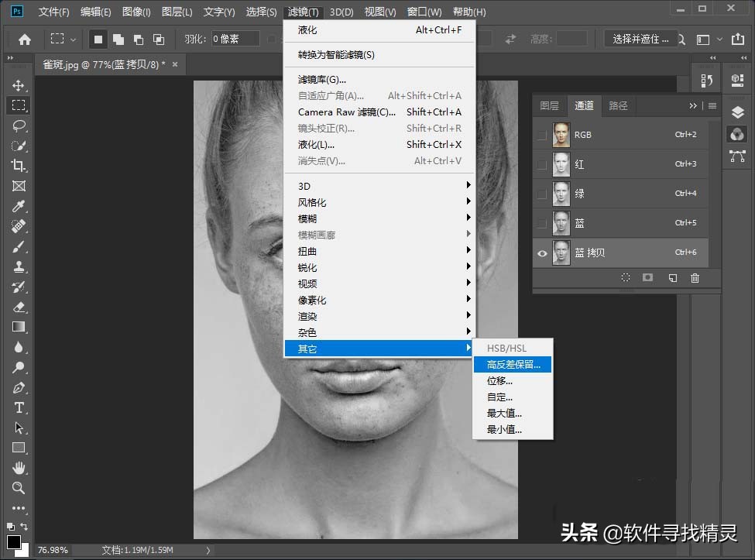Choose 高反差保留 from the filter submenu
Viewport: 755px width, 560px height.
coord(512,364)
